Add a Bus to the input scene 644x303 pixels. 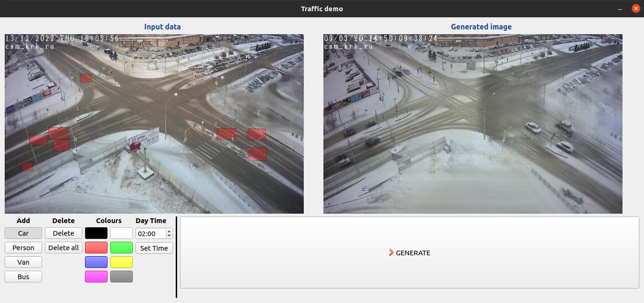click(23, 276)
